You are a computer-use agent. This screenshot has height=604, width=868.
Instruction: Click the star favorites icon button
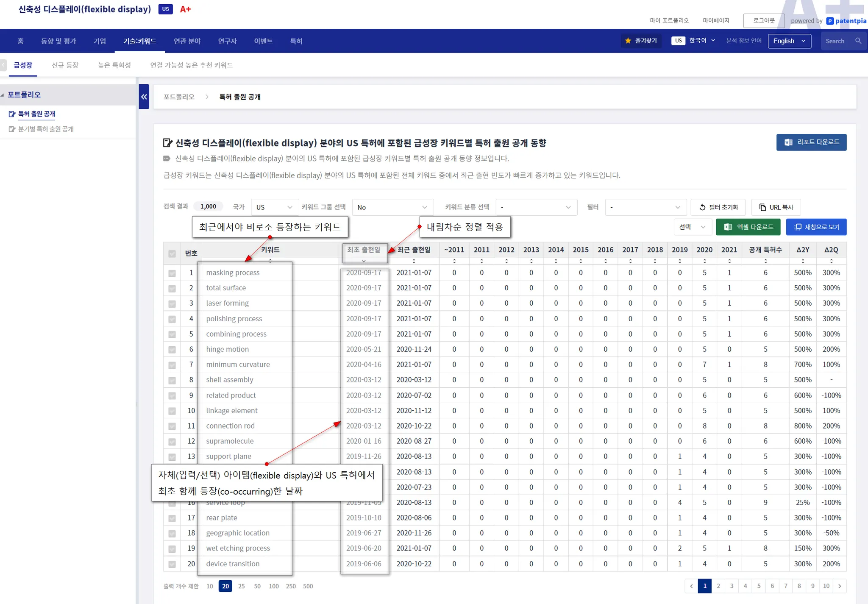pos(628,41)
